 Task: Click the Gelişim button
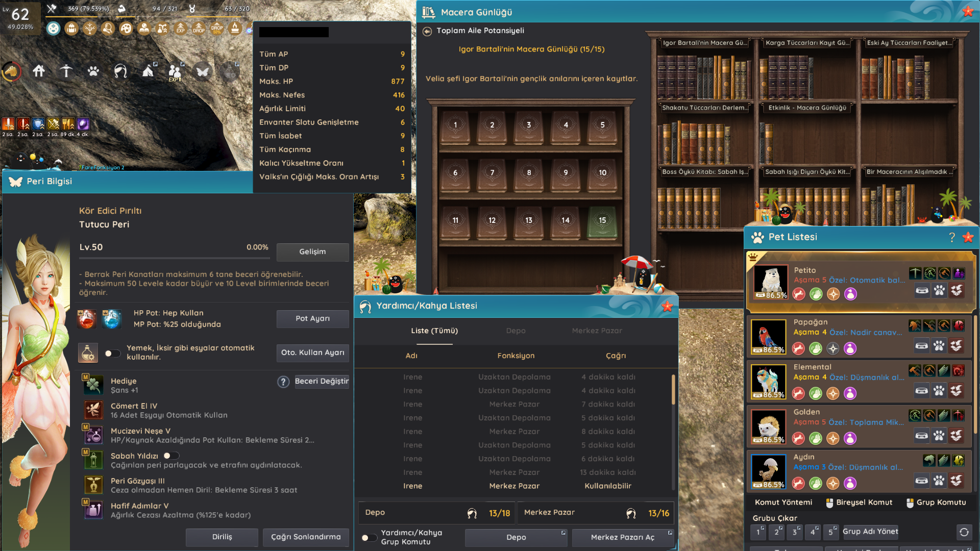[312, 252]
